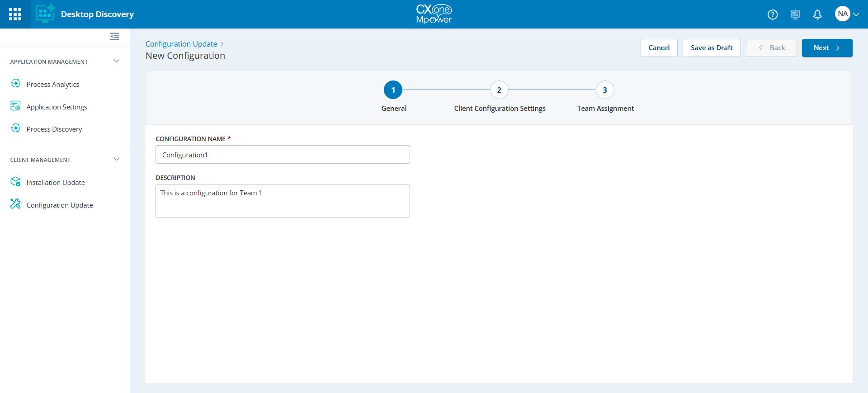Open the NA user account dropdown
Viewport: 868px width, 393px height.
tap(847, 14)
